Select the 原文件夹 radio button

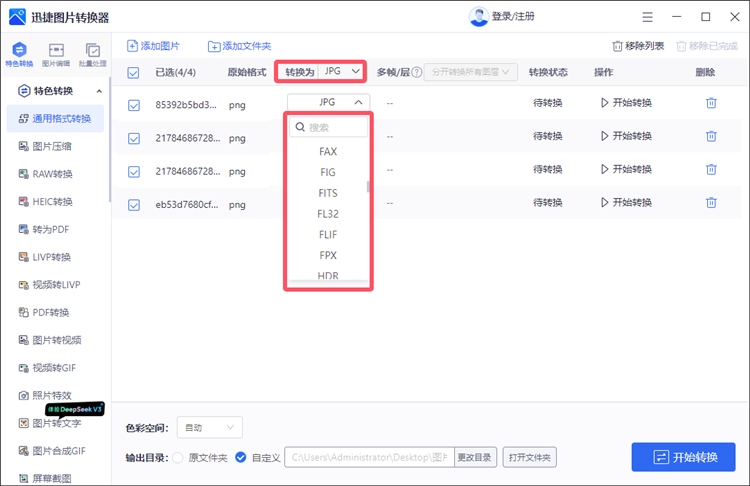177,458
